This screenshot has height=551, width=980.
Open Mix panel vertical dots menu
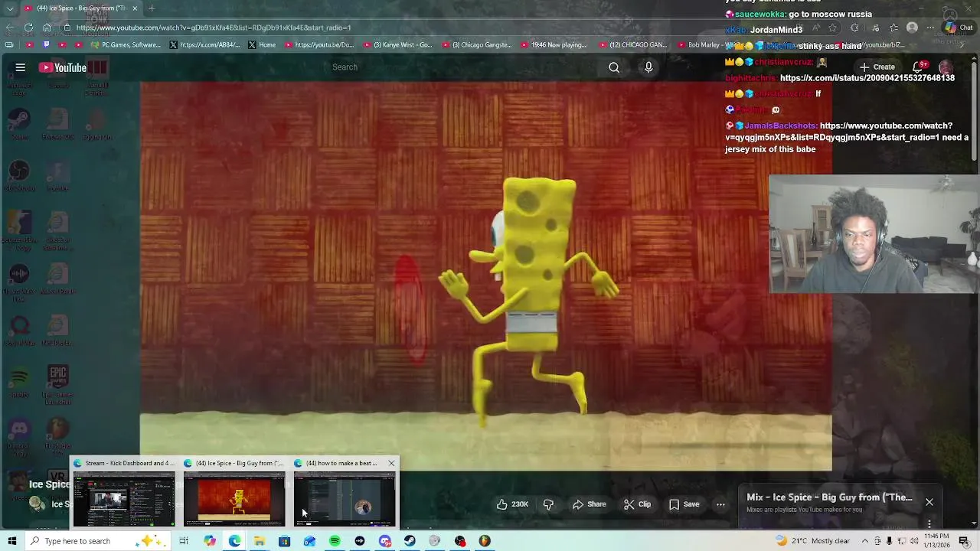pos(929,524)
